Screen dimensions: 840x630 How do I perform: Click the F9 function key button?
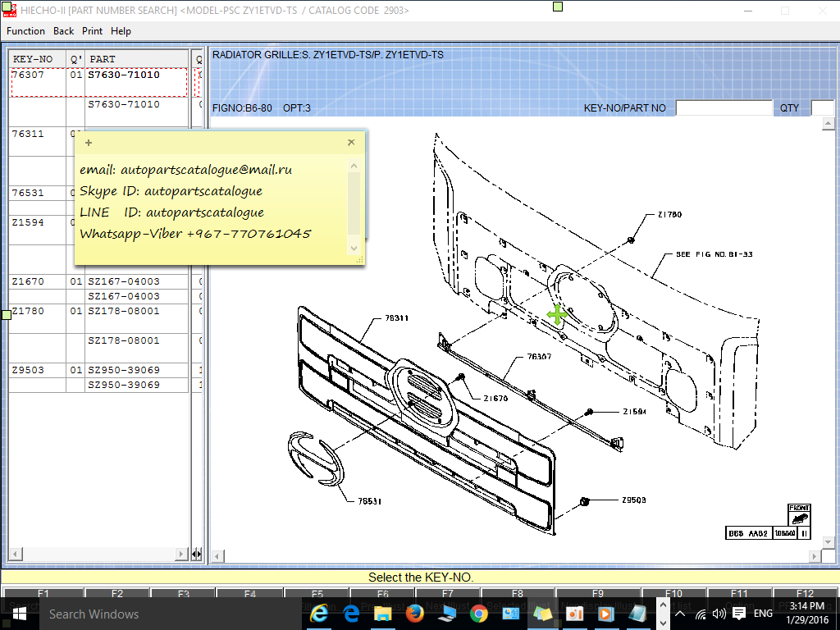coord(598,594)
